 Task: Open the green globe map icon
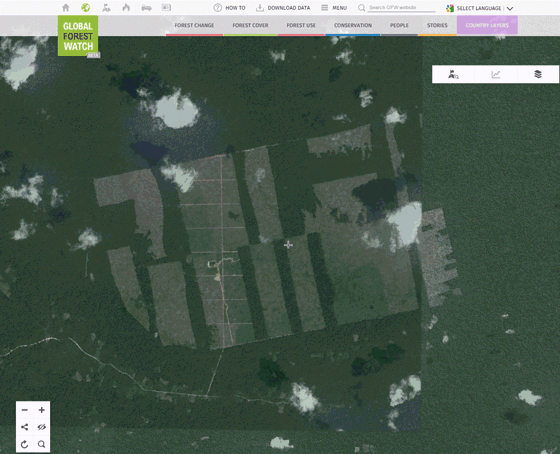pos(85,8)
